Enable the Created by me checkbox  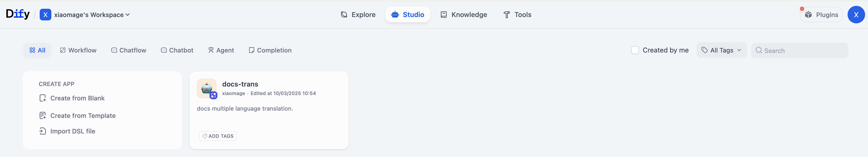[635, 50]
